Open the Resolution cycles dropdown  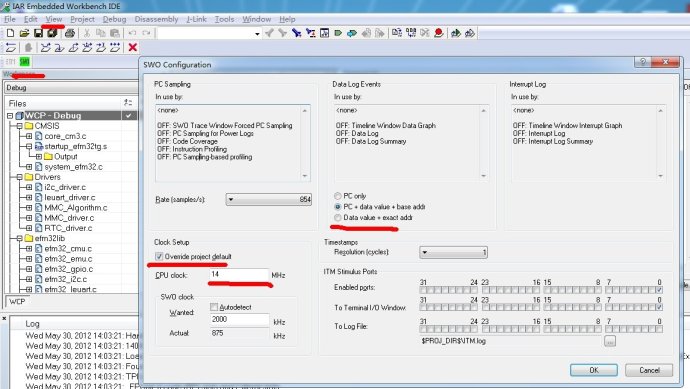(453, 252)
